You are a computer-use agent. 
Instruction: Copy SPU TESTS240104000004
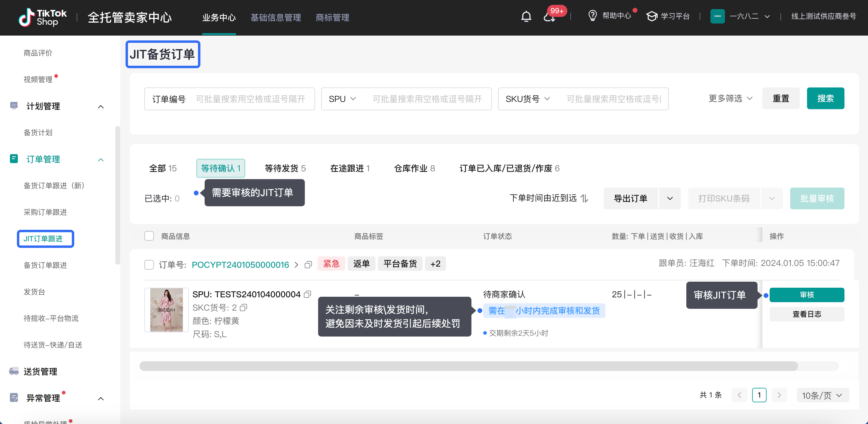coord(307,294)
